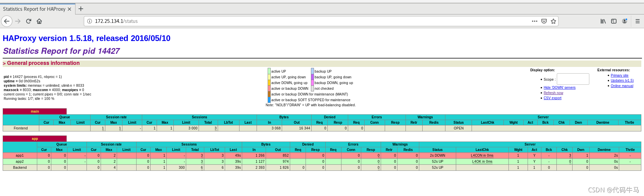Click 'Statistics Report for pid 14427' title
Screen dimensions: 644x196
[x=61, y=51]
